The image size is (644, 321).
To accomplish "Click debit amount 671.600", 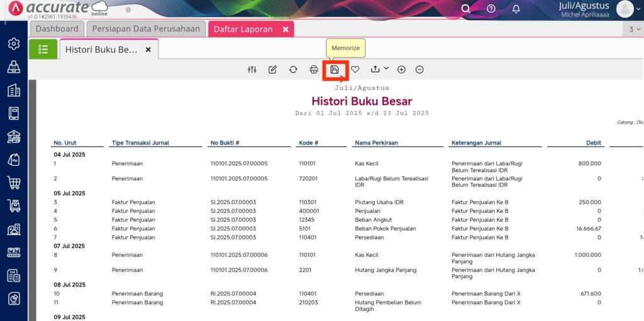I will click(590, 293).
